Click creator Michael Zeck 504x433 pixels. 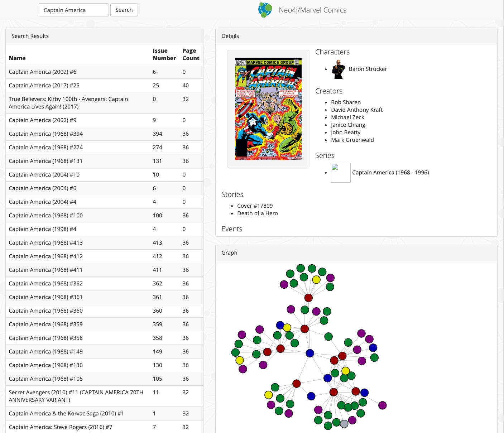point(347,117)
